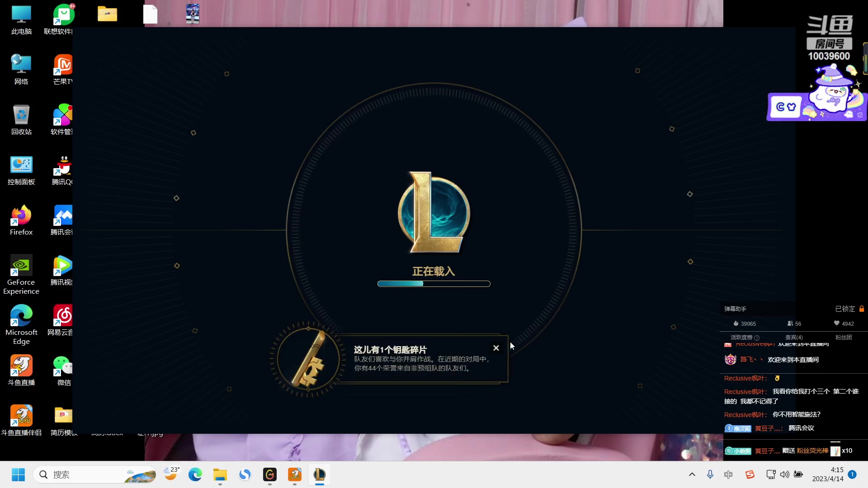This screenshot has height=488, width=868.
Task: Click the 腾讯会议 chat message
Action: [x=801, y=428]
